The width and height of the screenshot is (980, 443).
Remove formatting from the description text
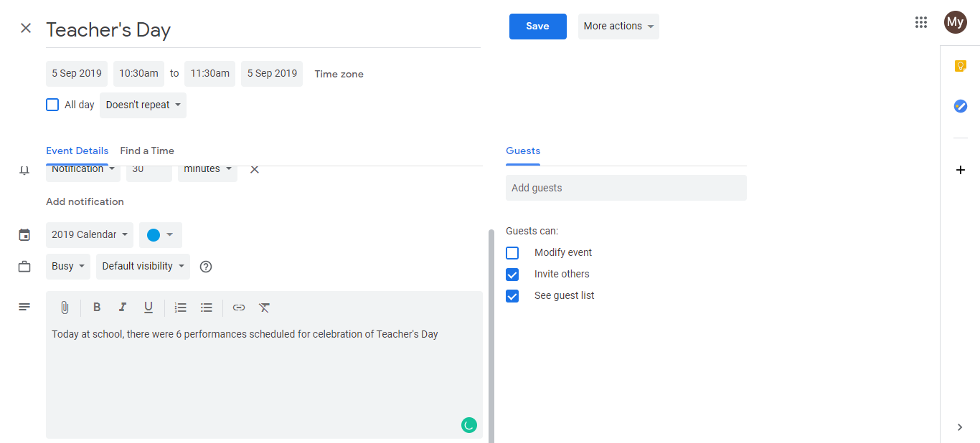[265, 308]
